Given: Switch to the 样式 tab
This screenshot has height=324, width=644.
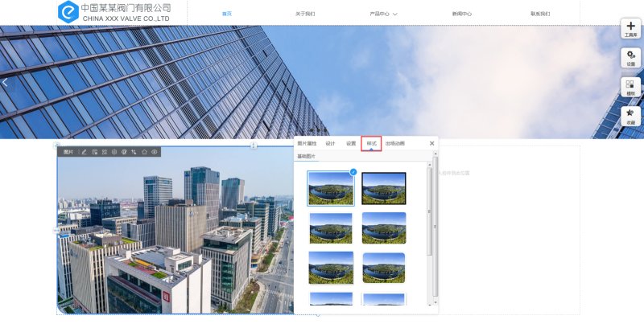Looking at the screenshot, I should click(371, 143).
